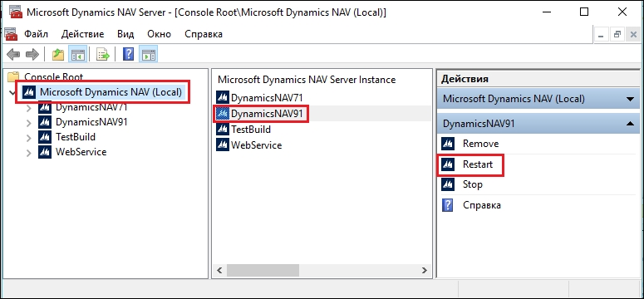This screenshot has width=644, height=299.
Task: Minimize the inner MDI child window
Action: (602, 36)
